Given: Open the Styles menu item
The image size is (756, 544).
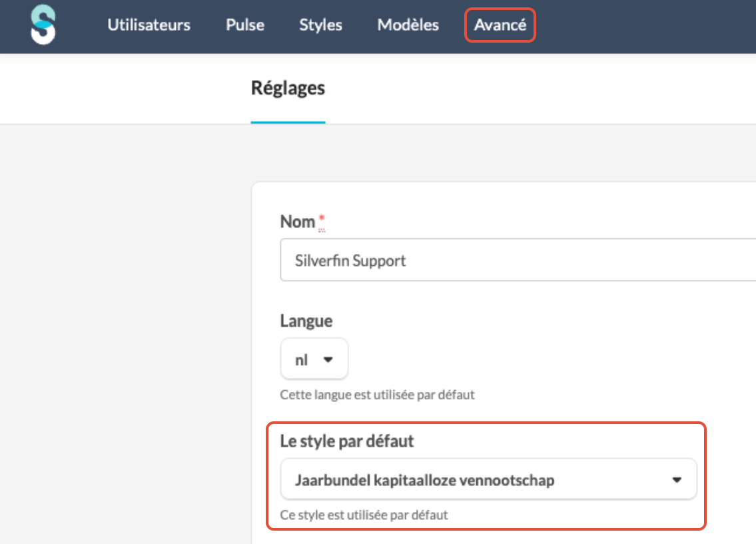Looking at the screenshot, I should pyautogui.click(x=320, y=25).
